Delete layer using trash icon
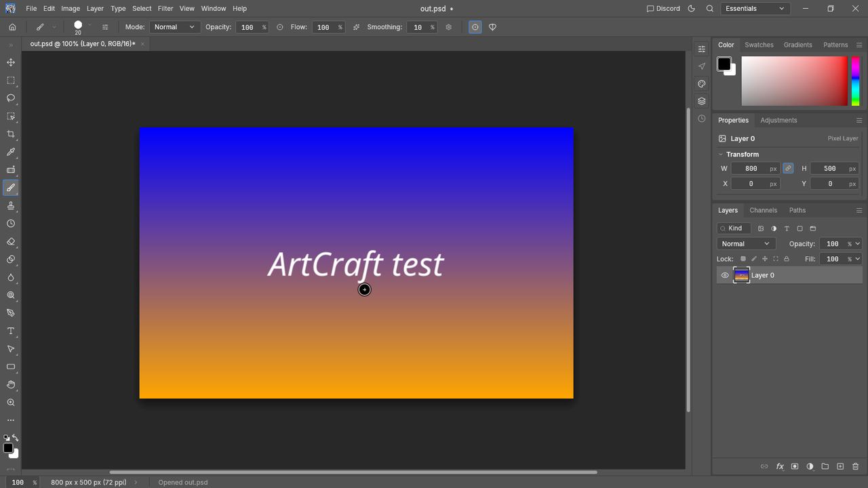This screenshot has width=868, height=488. pos(855,466)
